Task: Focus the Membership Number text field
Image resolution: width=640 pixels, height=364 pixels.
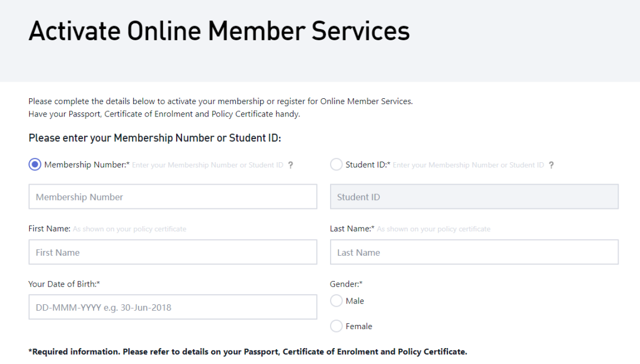Action: point(172,197)
